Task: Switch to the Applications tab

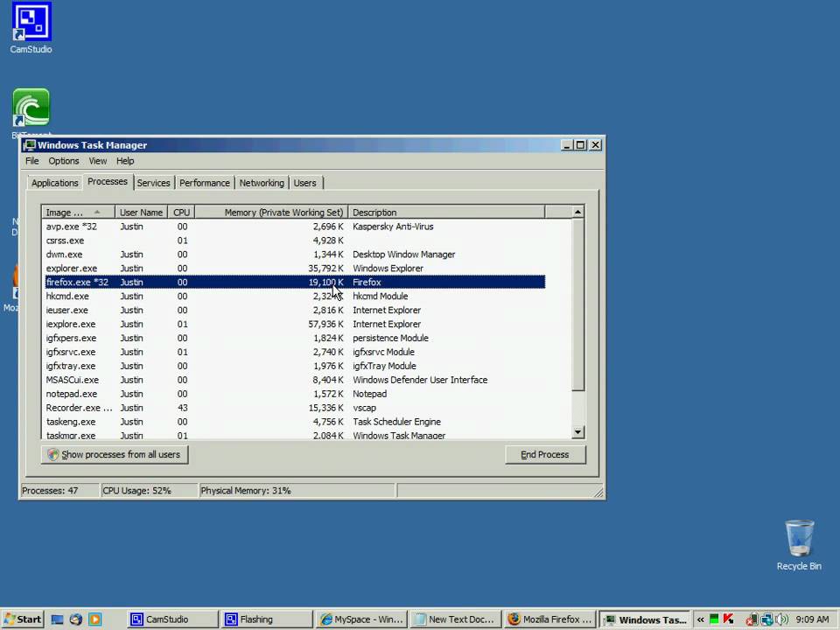Action: 54,183
